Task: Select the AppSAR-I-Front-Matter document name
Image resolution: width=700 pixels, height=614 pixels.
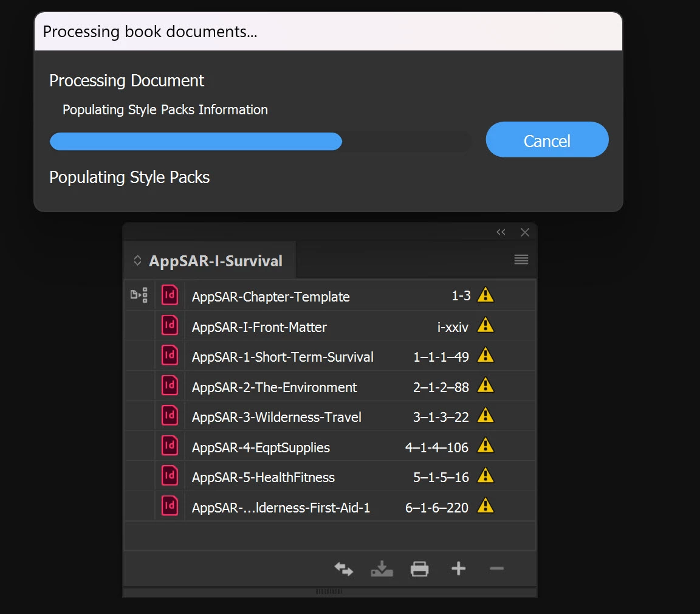Action: (x=259, y=327)
